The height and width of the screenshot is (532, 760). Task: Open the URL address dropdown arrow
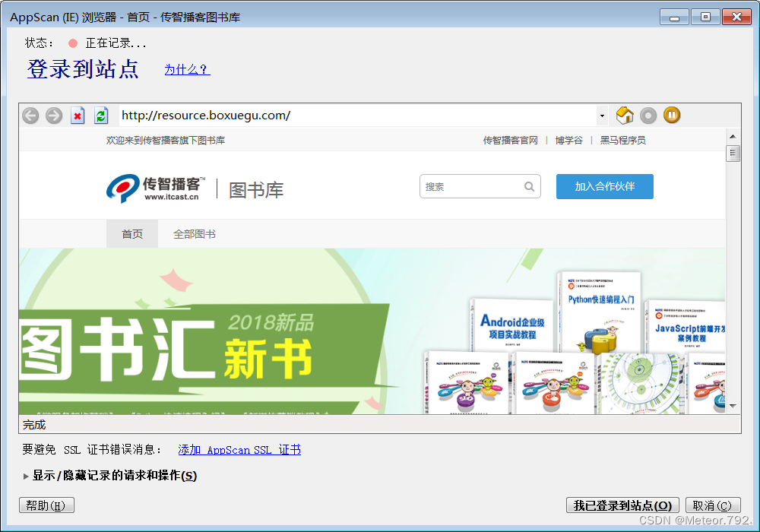click(x=602, y=116)
